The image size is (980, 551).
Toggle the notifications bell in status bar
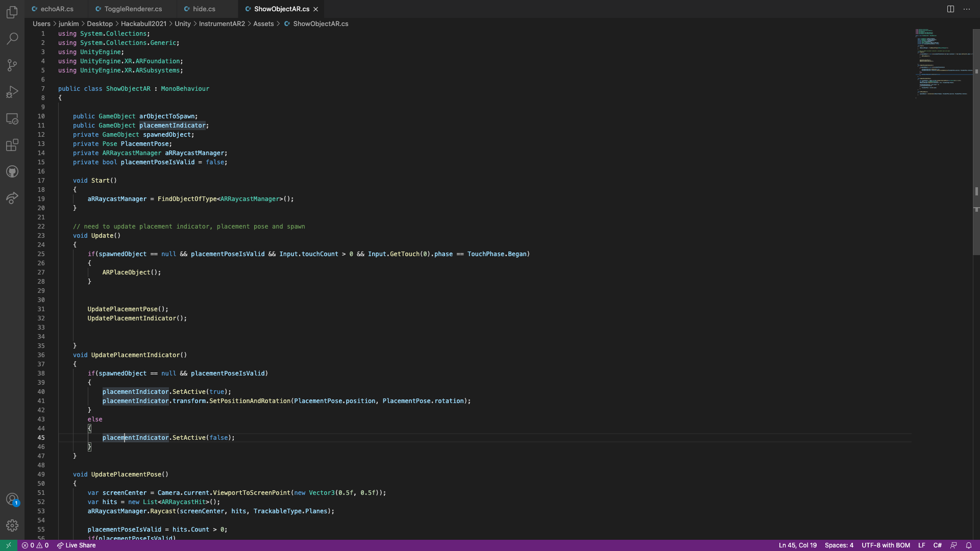[969, 545]
